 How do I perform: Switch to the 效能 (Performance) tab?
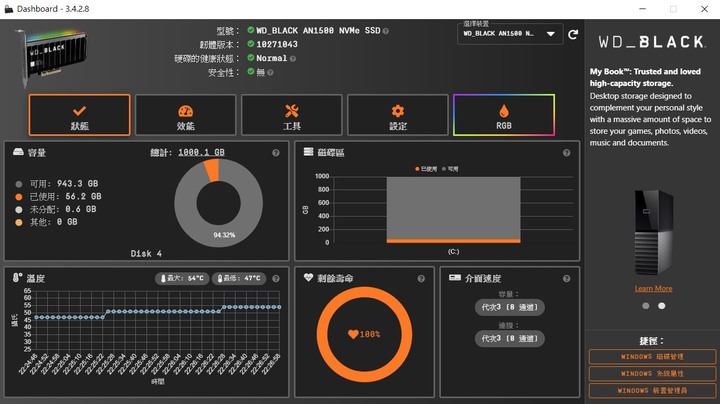pyautogui.click(x=186, y=115)
